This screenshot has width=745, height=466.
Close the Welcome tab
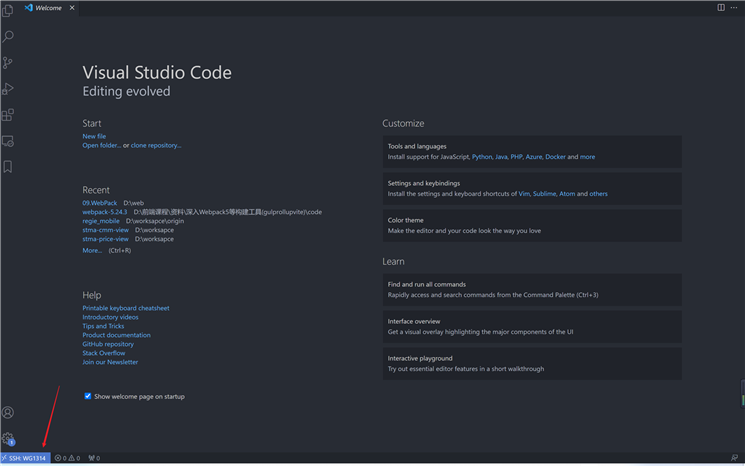[72, 8]
